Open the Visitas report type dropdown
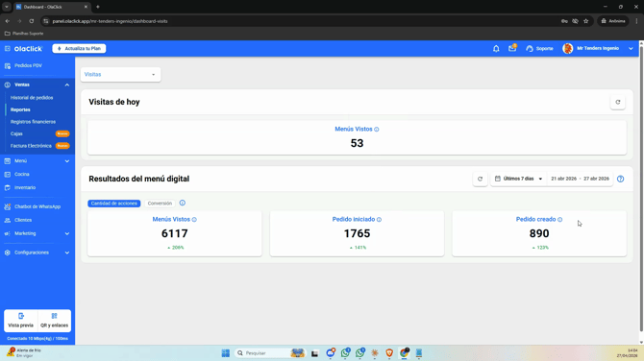 (121, 75)
